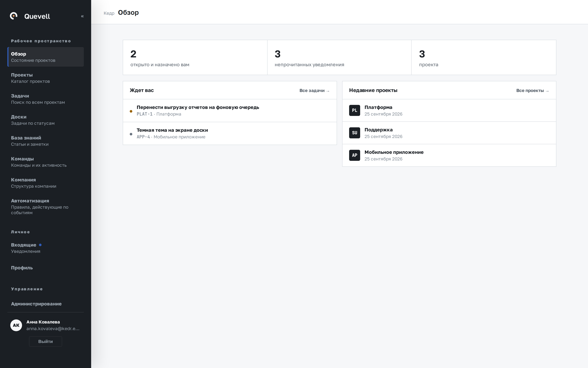
Task: Click the PLAT-1 task key
Action: pos(145,114)
